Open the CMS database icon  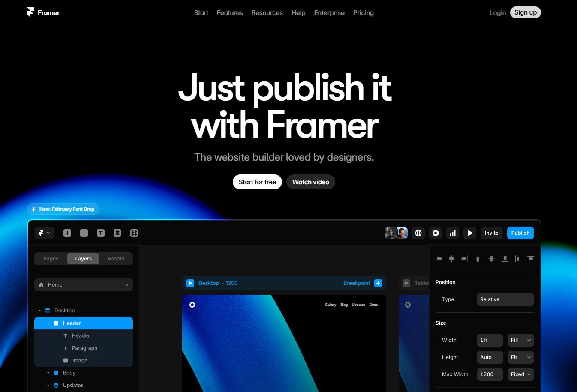pos(117,233)
